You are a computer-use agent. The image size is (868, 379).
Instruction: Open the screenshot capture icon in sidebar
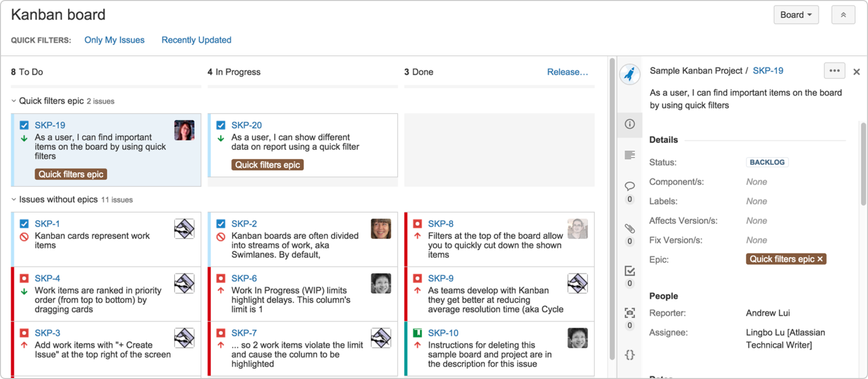pos(630,313)
